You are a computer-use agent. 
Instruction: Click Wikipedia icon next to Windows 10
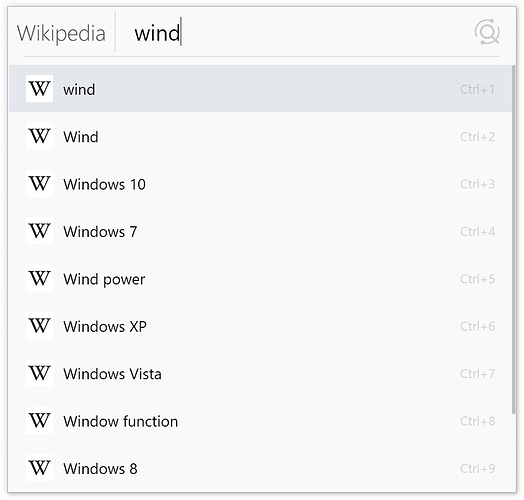[39, 183]
